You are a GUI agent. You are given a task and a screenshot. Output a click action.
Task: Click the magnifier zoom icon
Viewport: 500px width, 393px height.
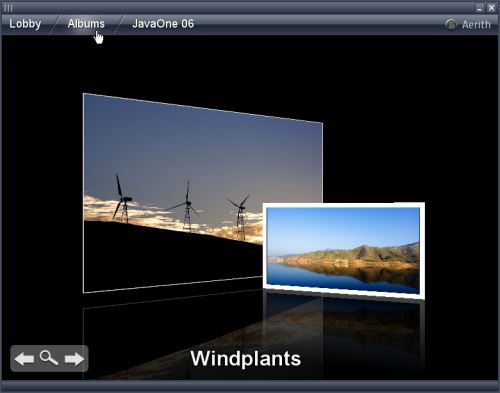49,358
